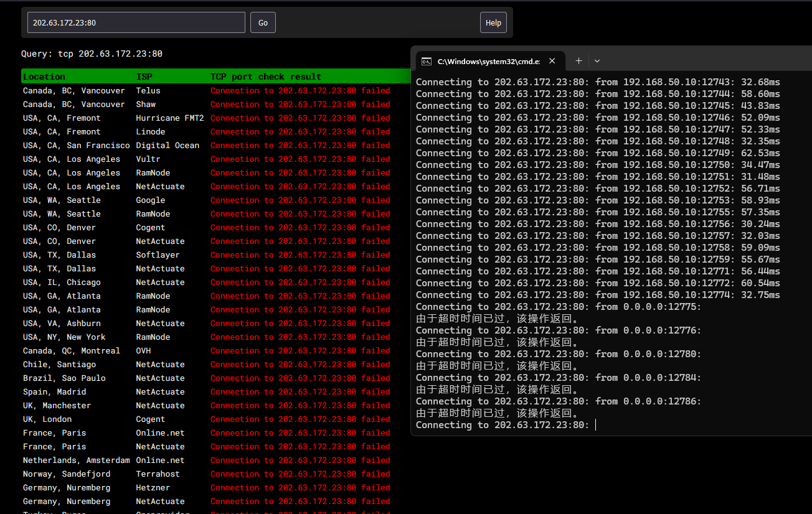Image resolution: width=812 pixels, height=514 pixels.
Task: Click the 'Netherlands, Amsterdam' location
Action: point(77,460)
